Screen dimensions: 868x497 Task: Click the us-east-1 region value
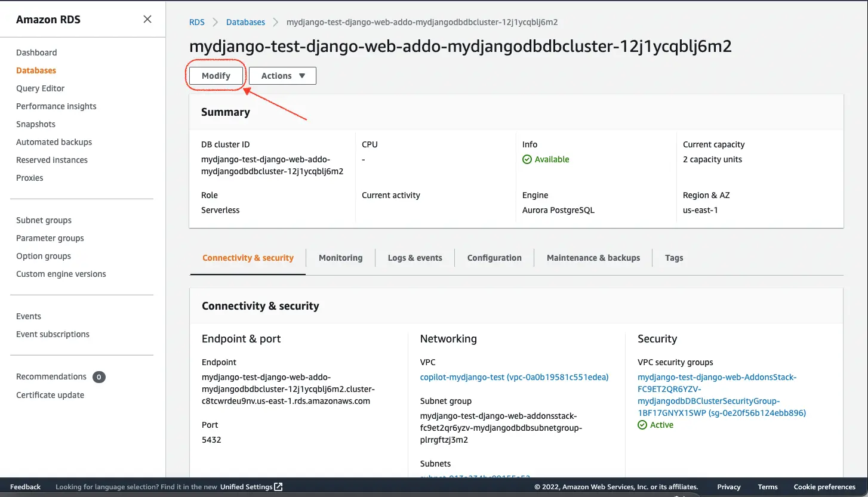tap(700, 210)
